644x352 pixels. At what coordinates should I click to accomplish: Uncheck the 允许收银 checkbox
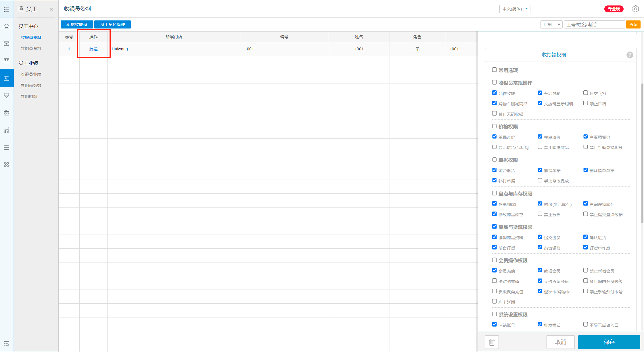494,93
